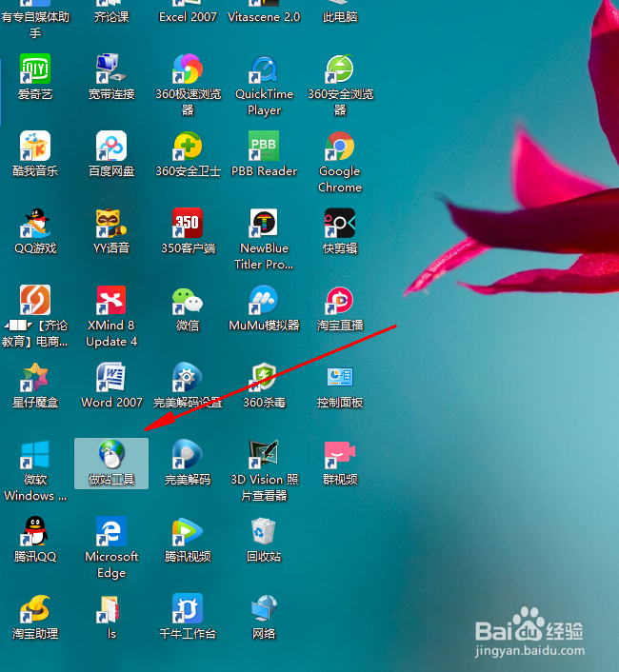Open 3D Vision 照片查看器 shortcut
The height and width of the screenshot is (672, 619).
tap(264, 454)
